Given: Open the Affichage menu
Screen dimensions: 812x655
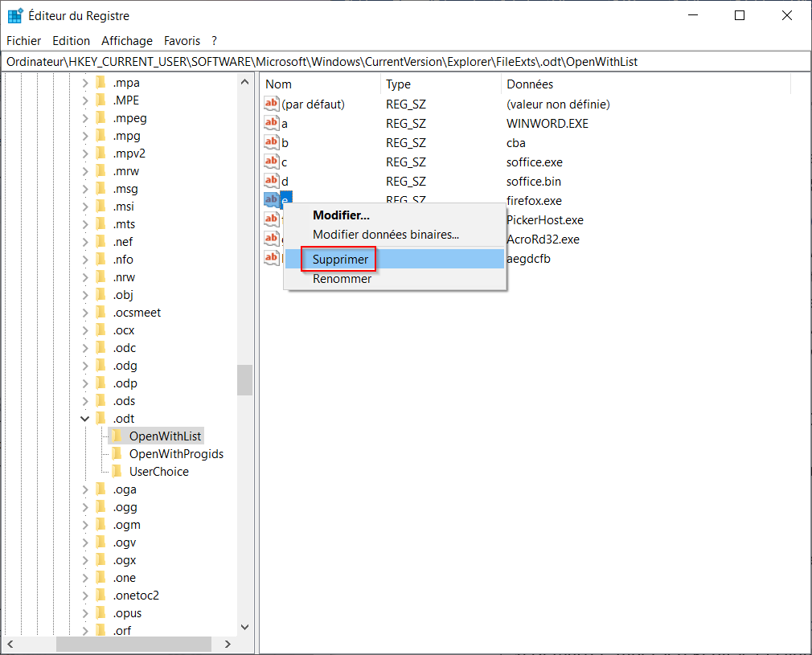Looking at the screenshot, I should [127, 40].
